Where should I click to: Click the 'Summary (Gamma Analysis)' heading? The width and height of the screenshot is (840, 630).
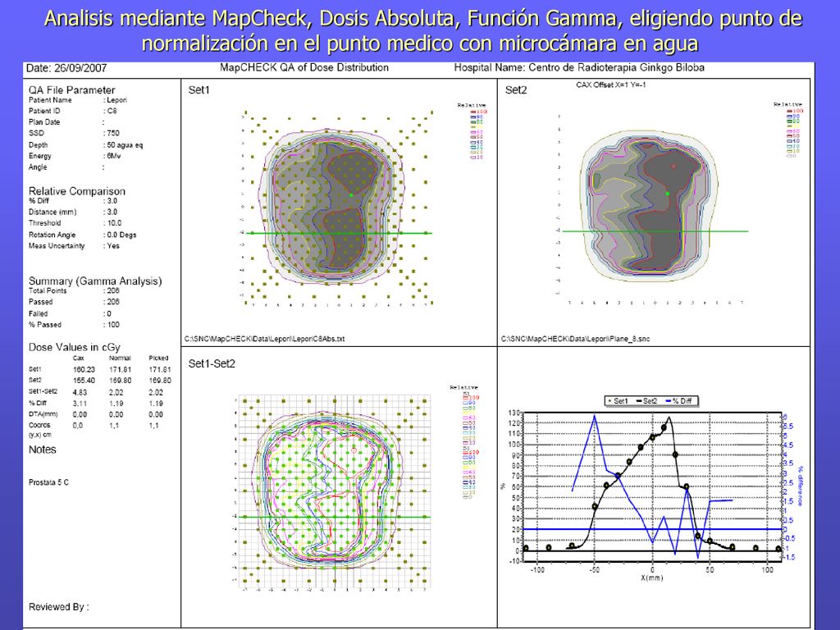95,281
